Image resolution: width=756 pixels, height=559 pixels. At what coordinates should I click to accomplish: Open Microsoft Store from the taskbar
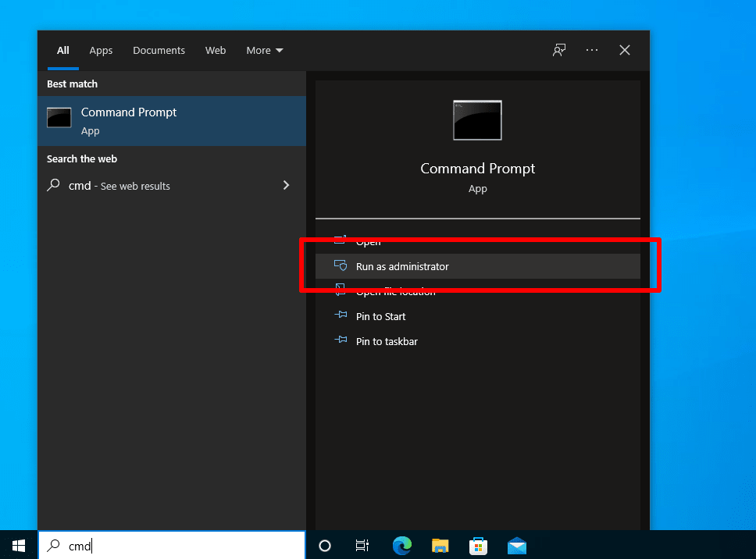tap(478, 546)
